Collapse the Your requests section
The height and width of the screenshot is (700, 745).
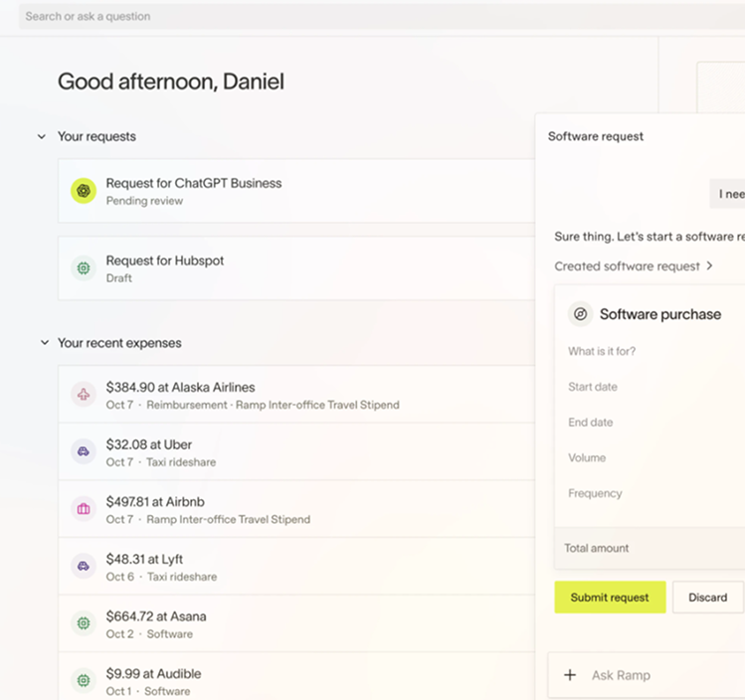42,136
